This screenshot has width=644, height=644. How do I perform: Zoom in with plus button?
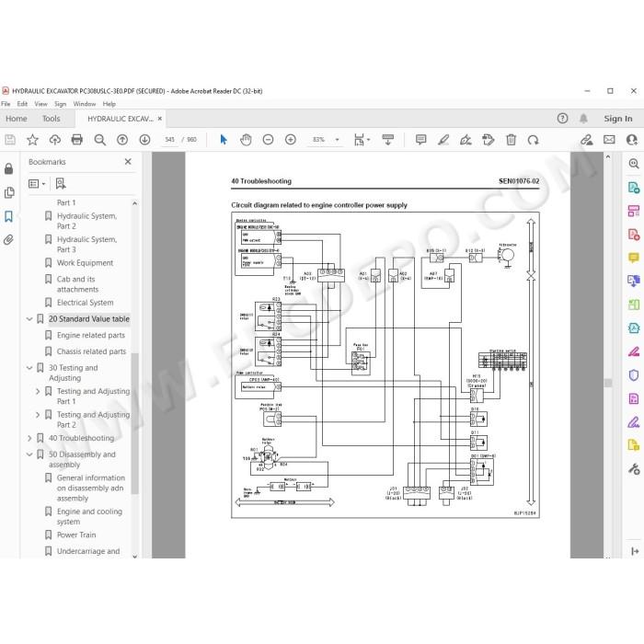(291, 140)
